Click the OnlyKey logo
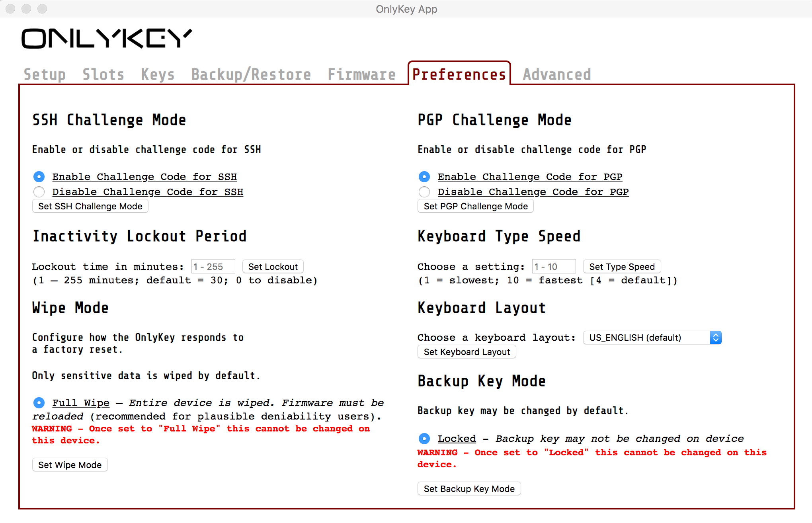Screen dimensions: 812x523 click(x=107, y=39)
